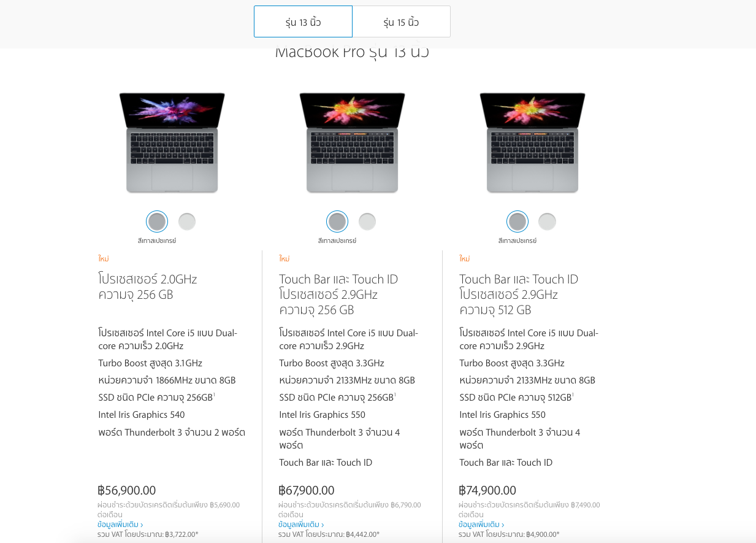Viewport: 756px width, 543px height.
Task: Click the ฿56,900.00 price
Action: [x=127, y=490]
